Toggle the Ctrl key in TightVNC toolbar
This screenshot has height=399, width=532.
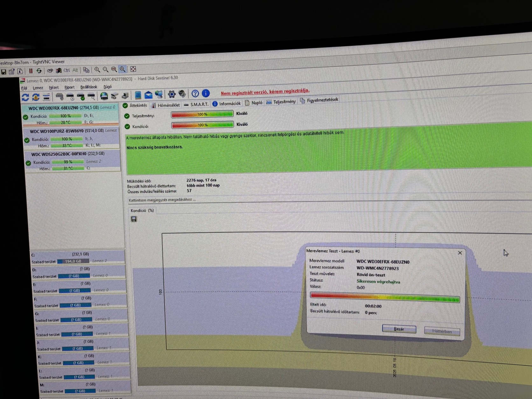coord(66,70)
